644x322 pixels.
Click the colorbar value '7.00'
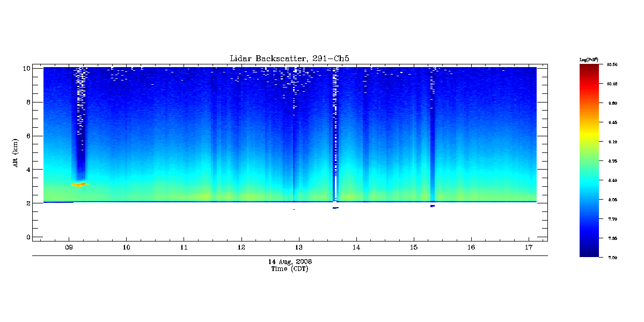pyautogui.click(x=612, y=258)
